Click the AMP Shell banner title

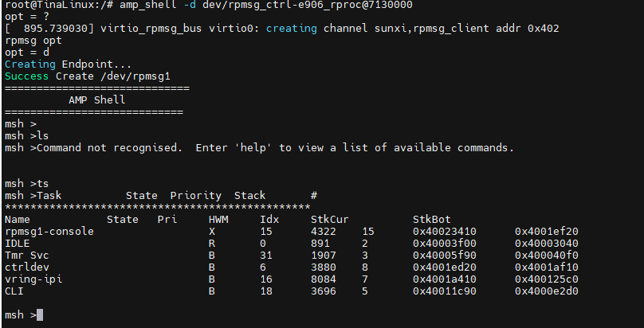click(x=97, y=100)
